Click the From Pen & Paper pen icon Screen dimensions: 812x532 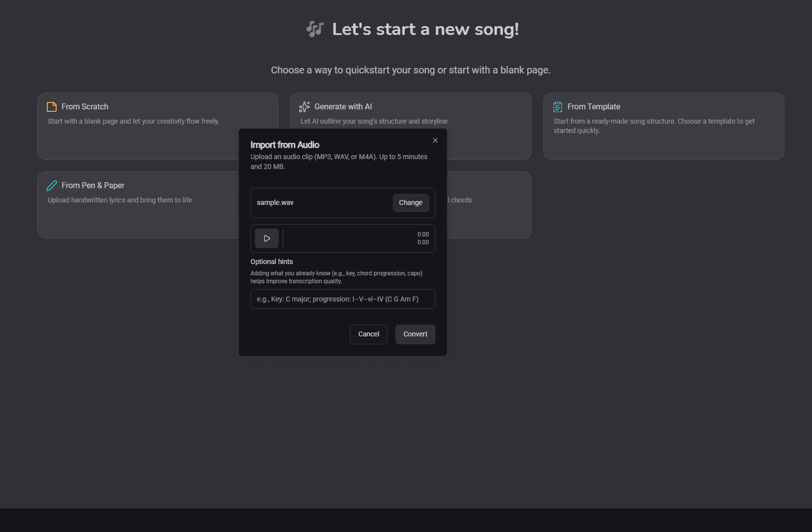coord(52,185)
